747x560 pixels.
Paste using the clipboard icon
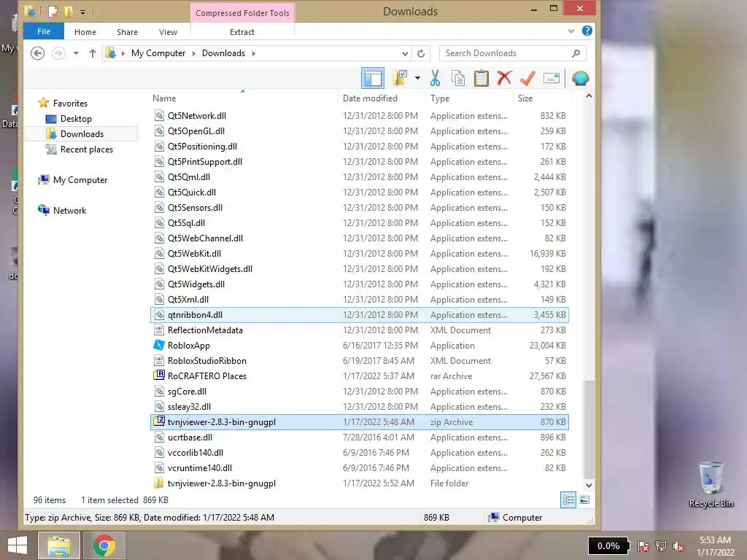coord(481,78)
